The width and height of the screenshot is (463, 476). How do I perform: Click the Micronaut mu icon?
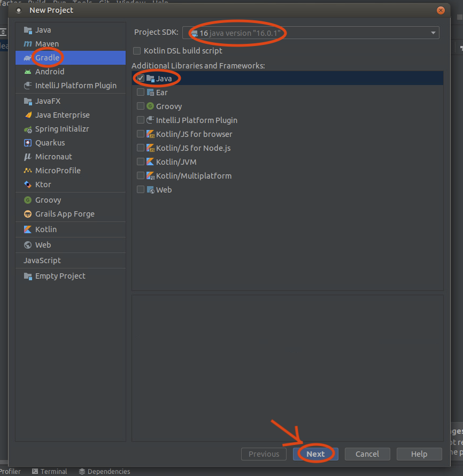(x=28, y=157)
